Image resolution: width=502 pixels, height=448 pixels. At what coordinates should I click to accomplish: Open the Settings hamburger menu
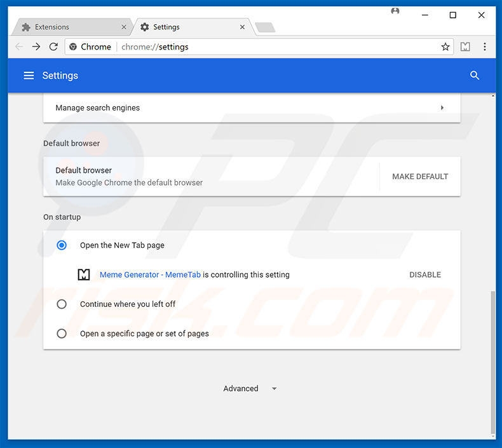[29, 76]
